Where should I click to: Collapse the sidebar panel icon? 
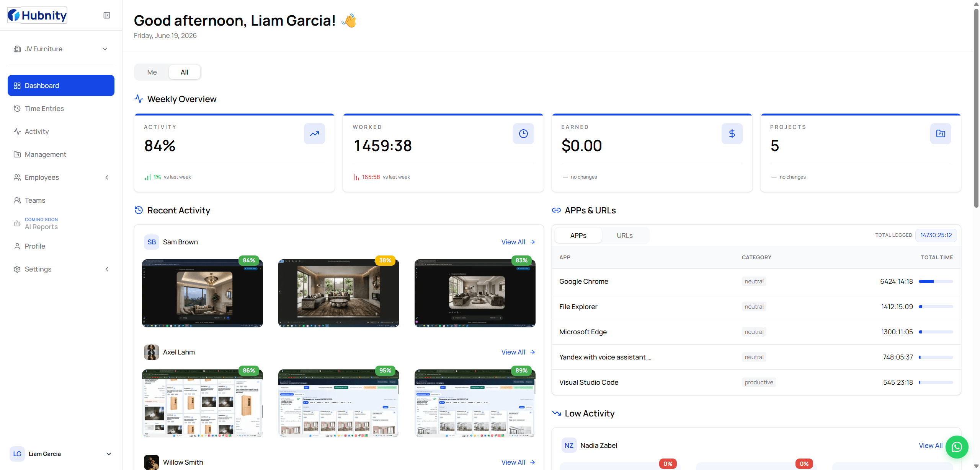[107, 15]
